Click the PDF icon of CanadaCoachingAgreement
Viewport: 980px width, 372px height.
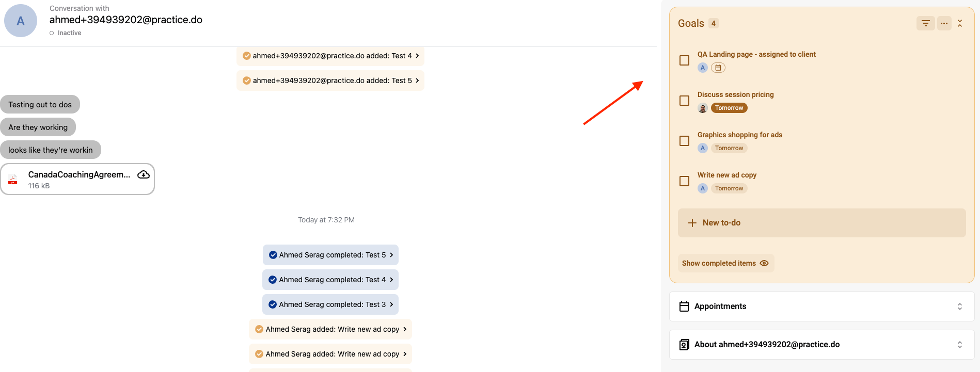tap(13, 179)
